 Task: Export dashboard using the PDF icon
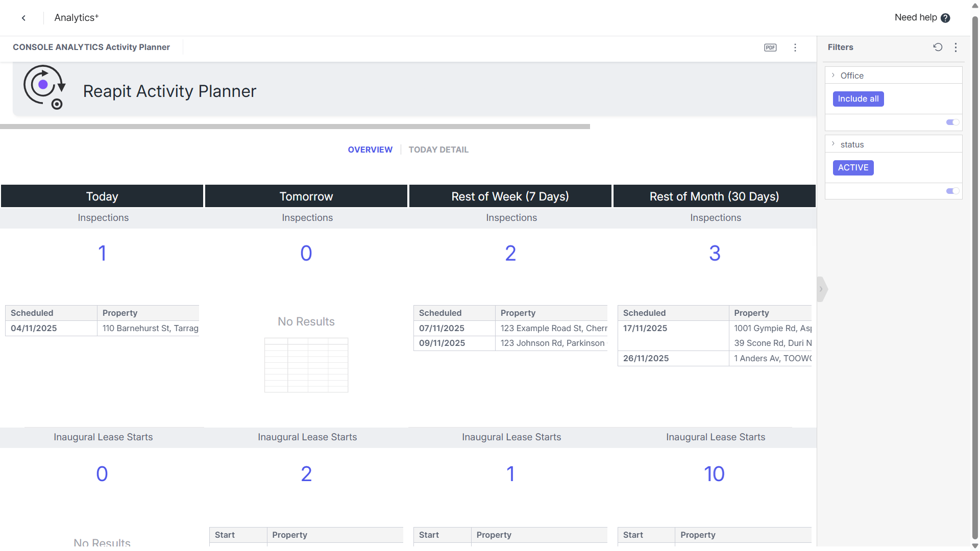coord(770,47)
